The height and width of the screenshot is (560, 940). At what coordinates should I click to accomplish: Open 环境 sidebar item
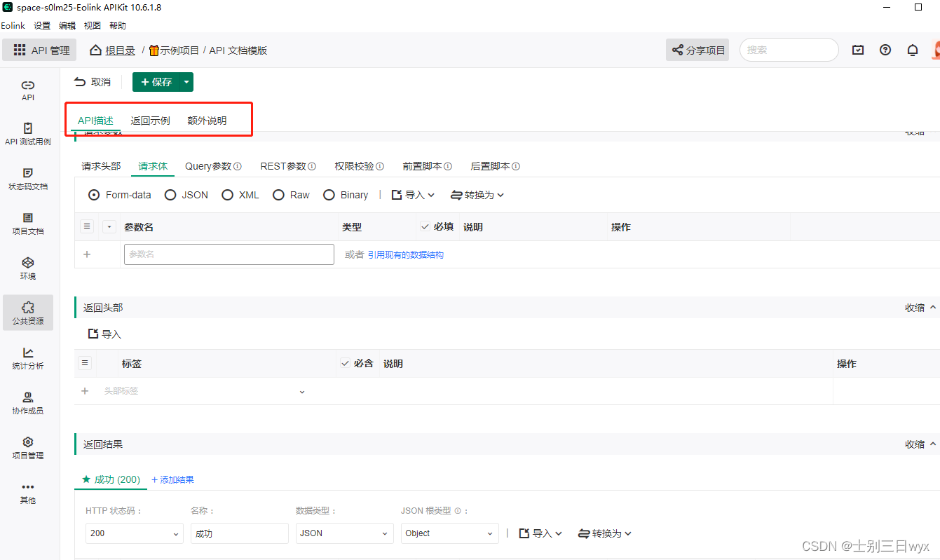coord(28,268)
